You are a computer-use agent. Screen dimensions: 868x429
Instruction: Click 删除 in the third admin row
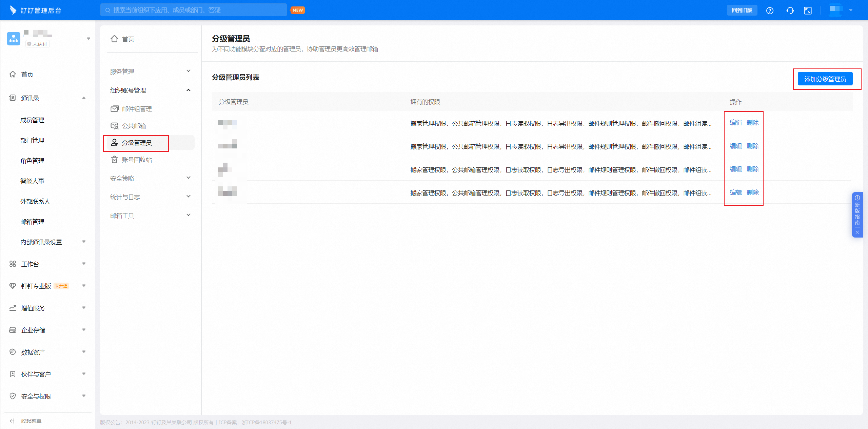click(x=753, y=169)
